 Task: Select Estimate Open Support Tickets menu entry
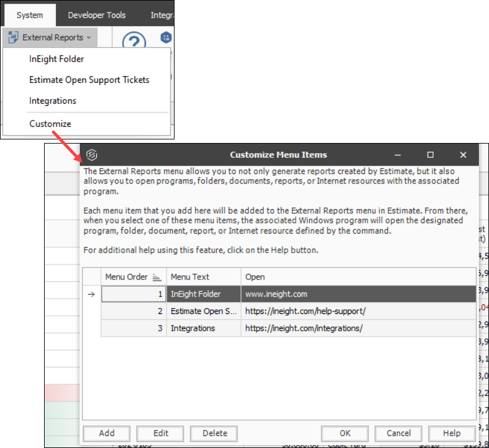[89, 80]
